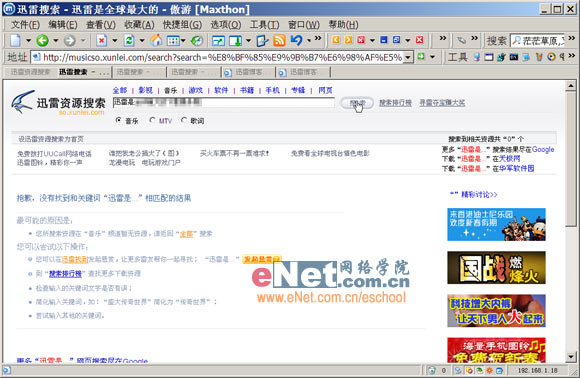
Task: Expand hidden items chevron after search box
Action: point(571,38)
